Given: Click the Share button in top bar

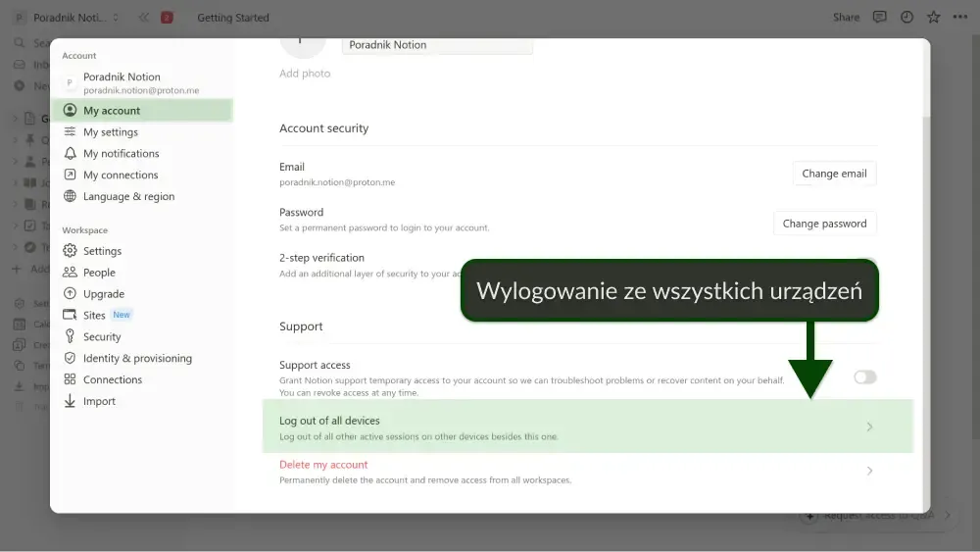Looking at the screenshot, I should click(846, 18).
